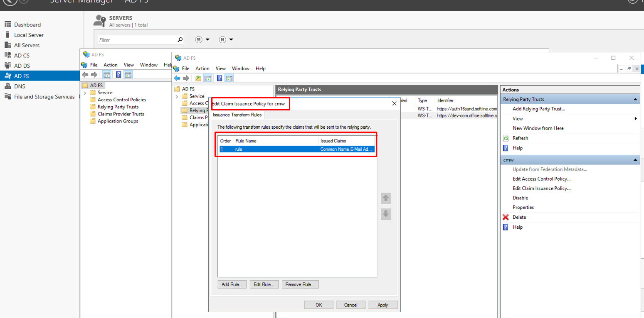Click New Window from Here action
The image size is (644, 318).
(x=538, y=128)
